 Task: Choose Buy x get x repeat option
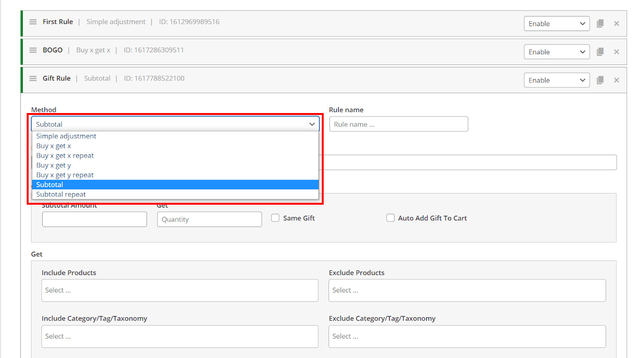(x=175, y=156)
